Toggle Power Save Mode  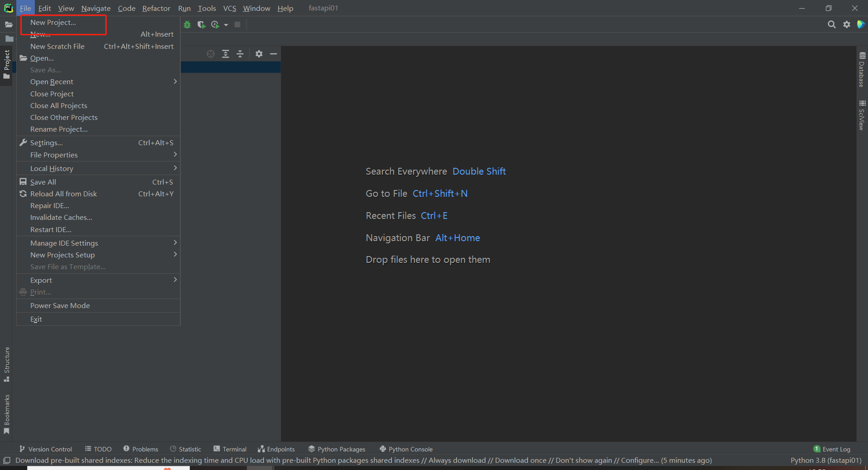click(x=98, y=305)
